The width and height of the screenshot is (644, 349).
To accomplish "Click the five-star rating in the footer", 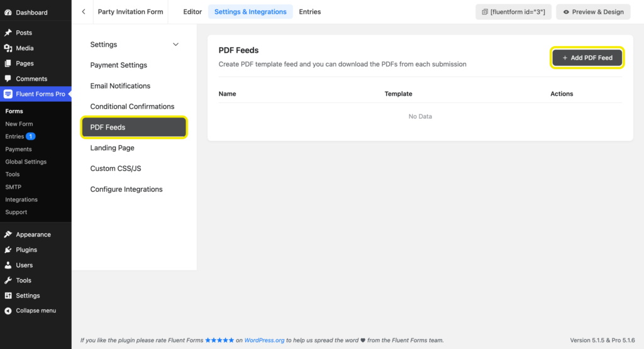I will 219,340.
